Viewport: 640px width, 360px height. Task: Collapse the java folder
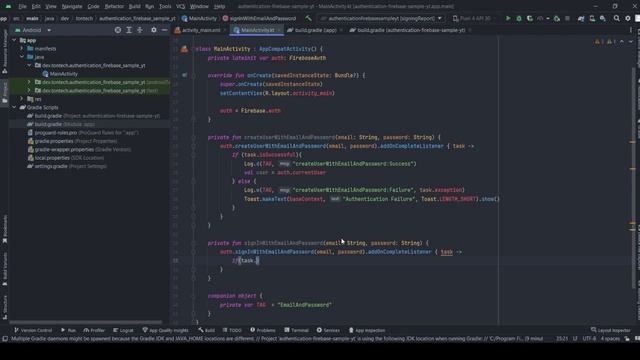[22, 57]
